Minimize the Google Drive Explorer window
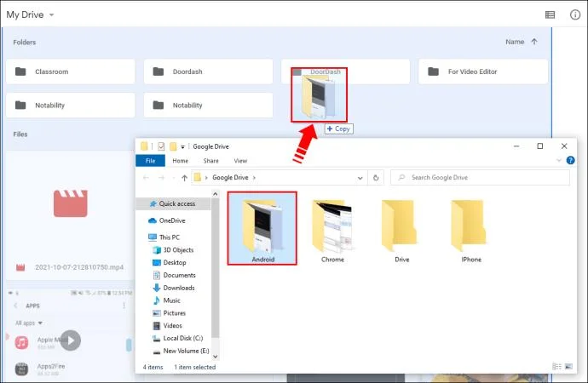This screenshot has height=383, width=588. coord(516,146)
